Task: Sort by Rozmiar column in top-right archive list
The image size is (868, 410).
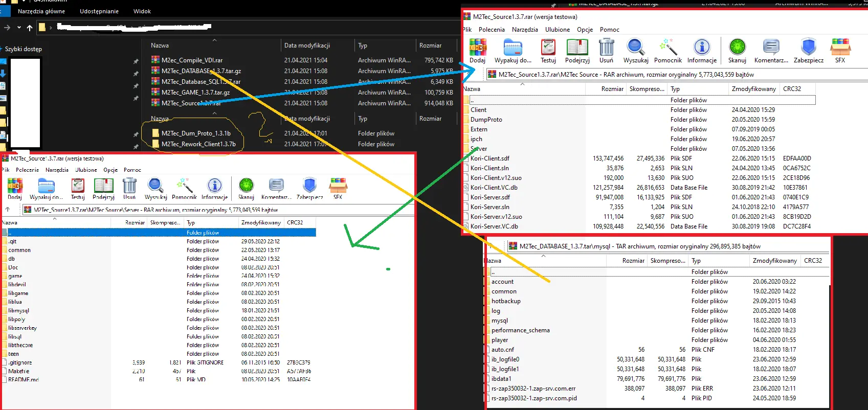Action: point(612,89)
